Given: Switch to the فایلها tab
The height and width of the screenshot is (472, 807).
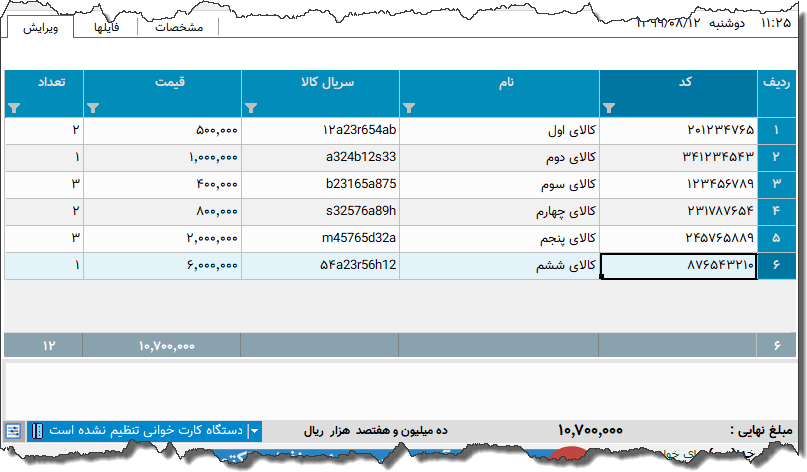Looking at the screenshot, I should [x=106, y=27].
